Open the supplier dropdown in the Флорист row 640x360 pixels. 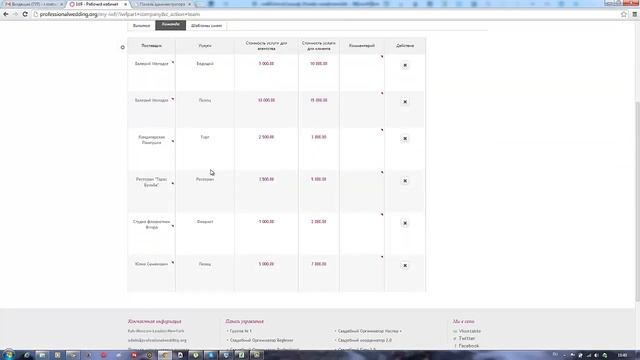click(173, 226)
